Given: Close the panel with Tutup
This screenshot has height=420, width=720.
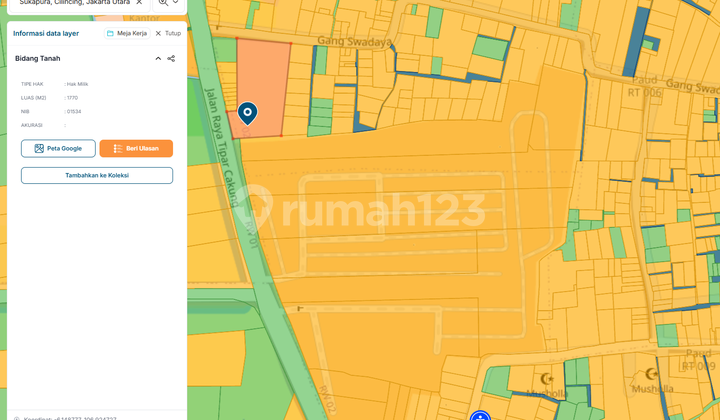Looking at the screenshot, I should click(x=167, y=33).
